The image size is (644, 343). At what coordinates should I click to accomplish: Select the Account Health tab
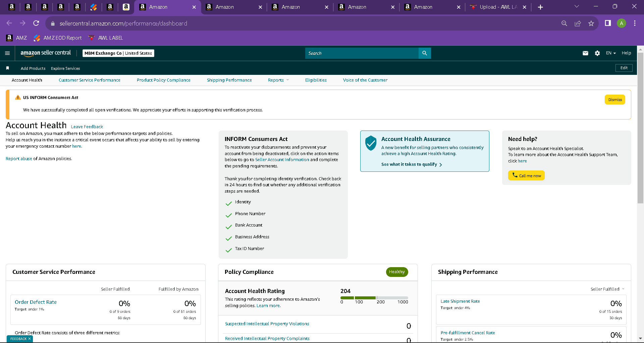pyautogui.click(x=27, y=80)
